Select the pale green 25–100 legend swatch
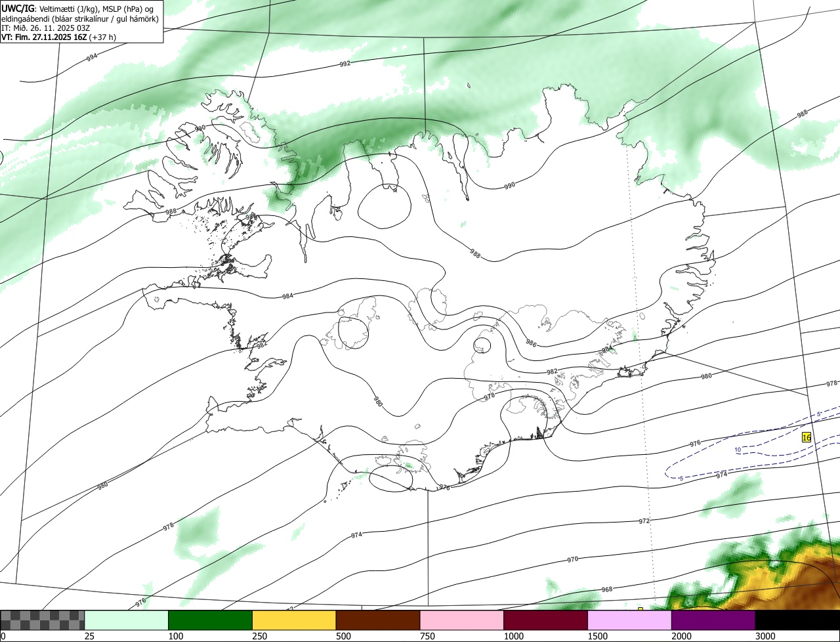840x642 pixels. [x=127, y=620]
